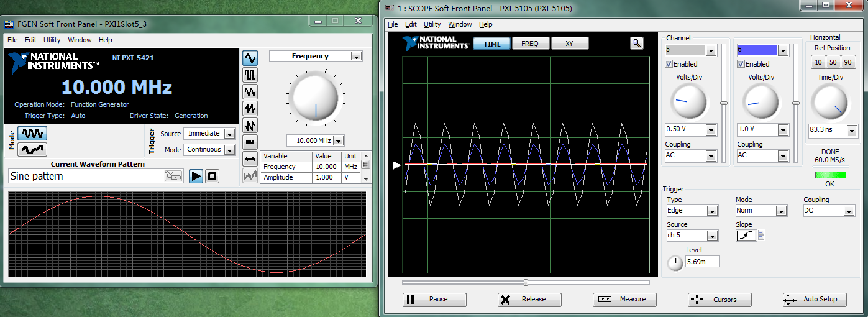Enable checkbox for channel 6
Image resolution: width=868 pixels, height=317 pixels.
coord(741,64)
